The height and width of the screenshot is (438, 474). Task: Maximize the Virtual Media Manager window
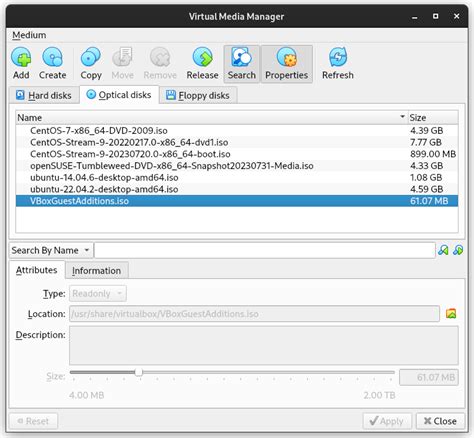[435, 16]
